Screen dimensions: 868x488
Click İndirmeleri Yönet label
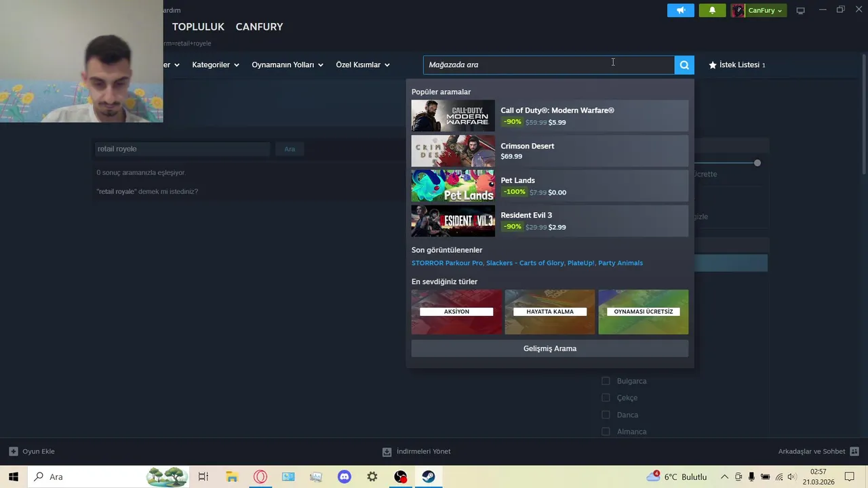[x=424, y=451]
